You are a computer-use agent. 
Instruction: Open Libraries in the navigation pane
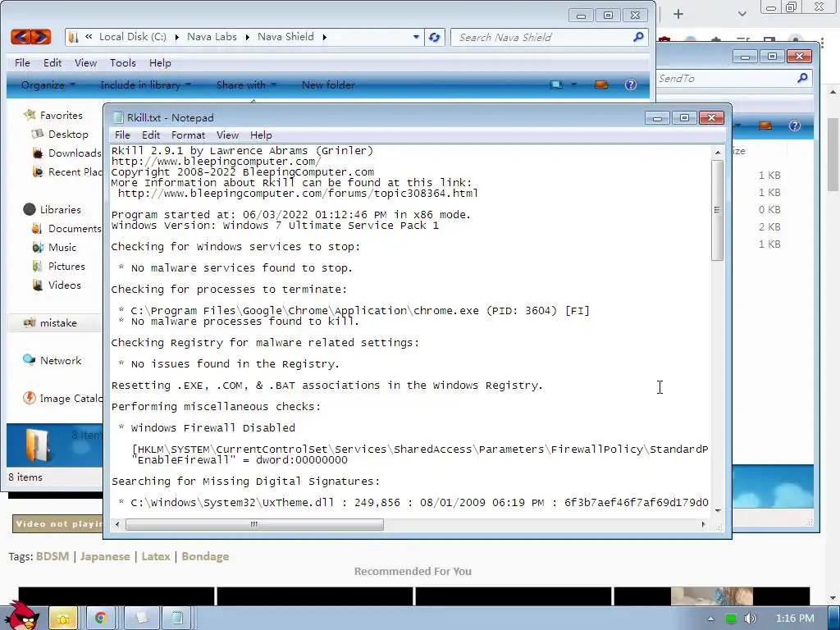pos(60,209)
